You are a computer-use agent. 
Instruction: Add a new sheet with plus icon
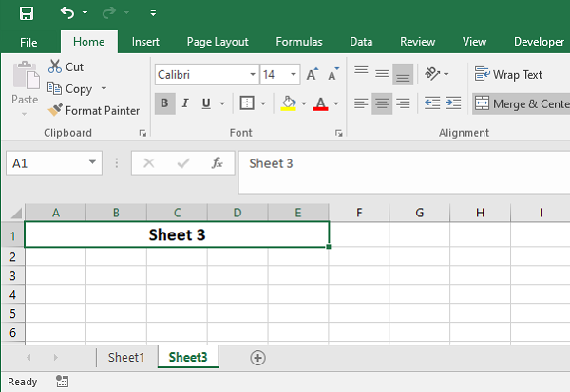pyautogui.click(x=256, y=358)
